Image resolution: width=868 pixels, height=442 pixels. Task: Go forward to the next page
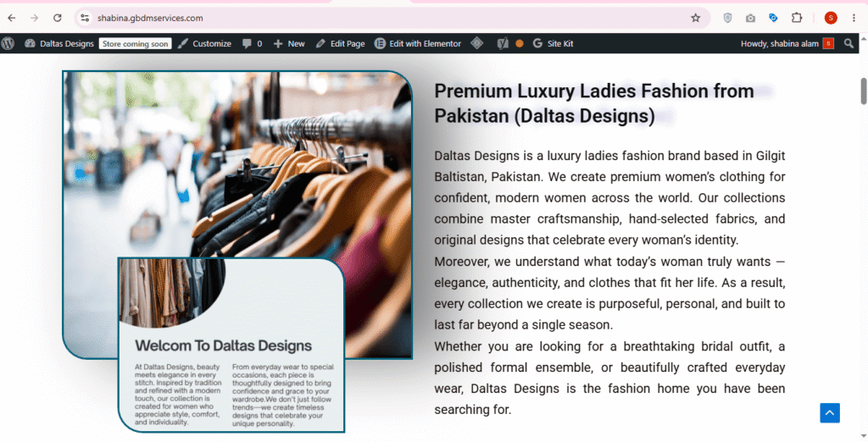point(34,18)
